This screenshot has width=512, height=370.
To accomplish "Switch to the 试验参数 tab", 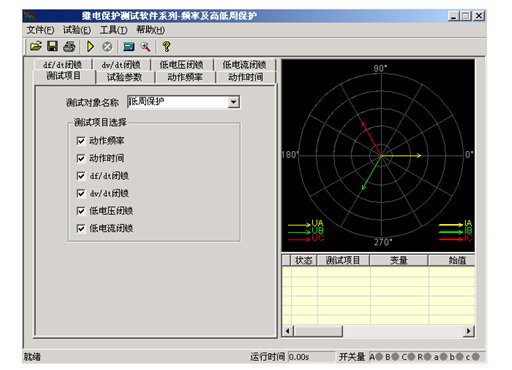I will click(125, 77).
